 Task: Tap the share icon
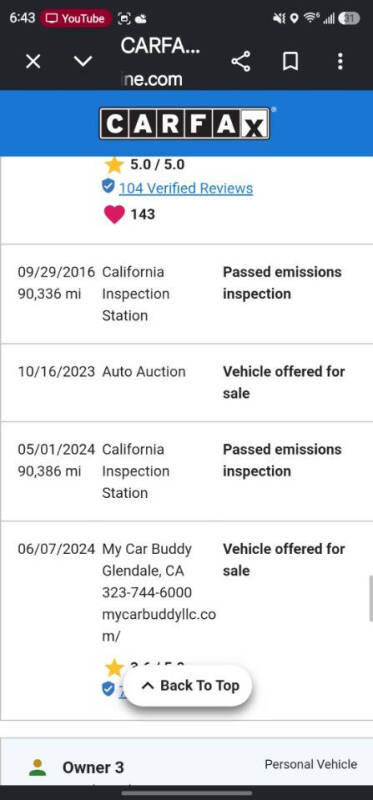coord(241,61)
